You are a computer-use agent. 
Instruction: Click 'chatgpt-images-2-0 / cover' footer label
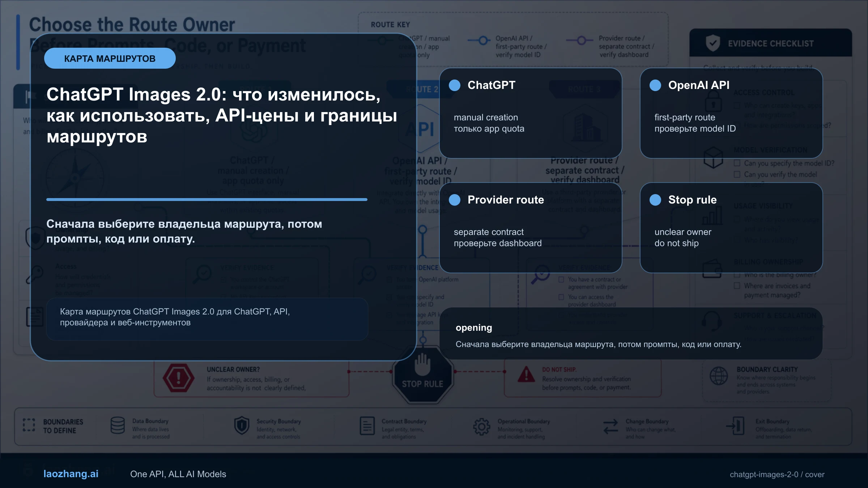[x=777, y=474]
